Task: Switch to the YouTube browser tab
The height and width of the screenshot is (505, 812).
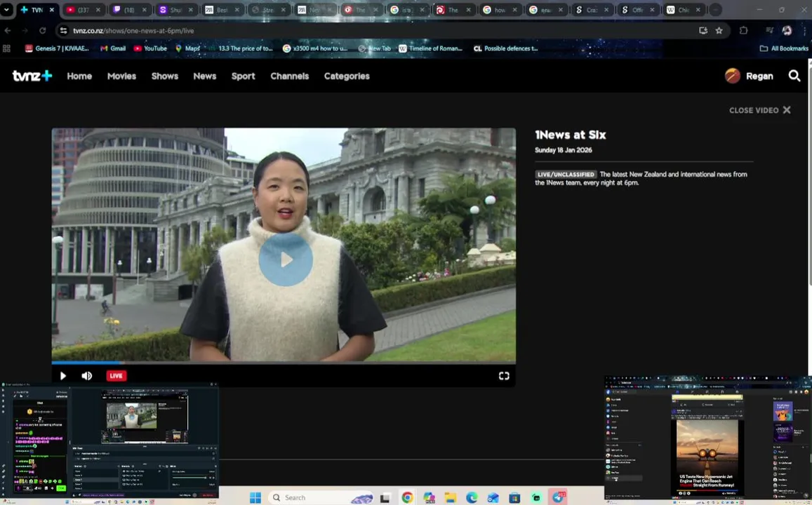Action: pos(84,10)
